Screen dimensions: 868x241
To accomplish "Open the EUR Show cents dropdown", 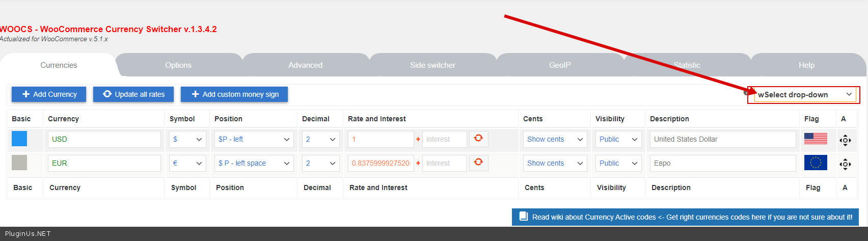I will 555,163.
